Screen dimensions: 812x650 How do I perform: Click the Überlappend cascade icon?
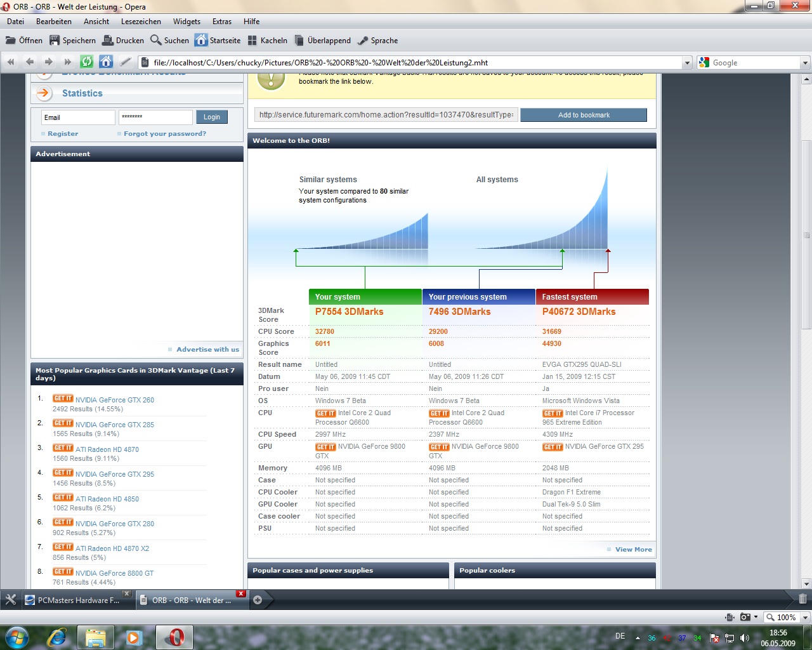coord(299,41)
